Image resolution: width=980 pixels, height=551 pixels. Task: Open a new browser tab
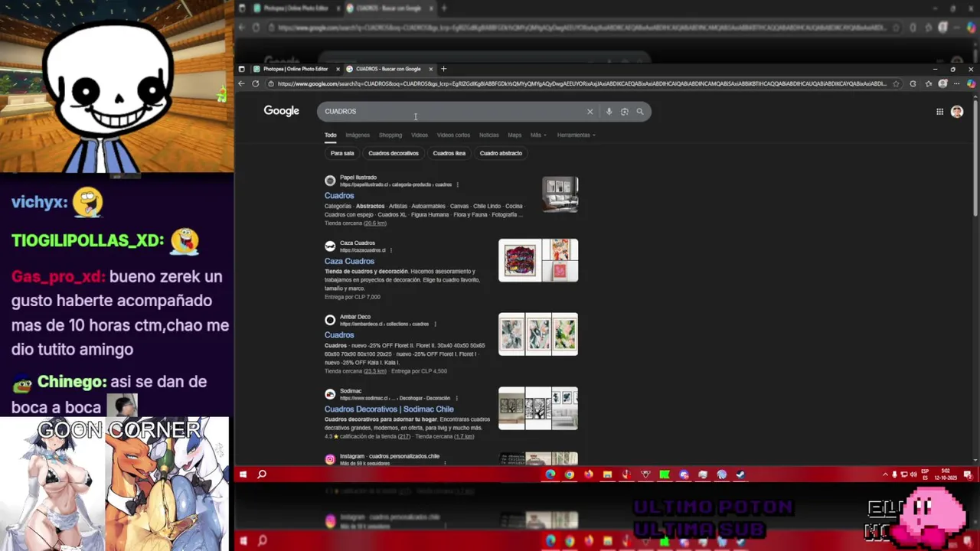pyautogui.click(x=443, y=69)
